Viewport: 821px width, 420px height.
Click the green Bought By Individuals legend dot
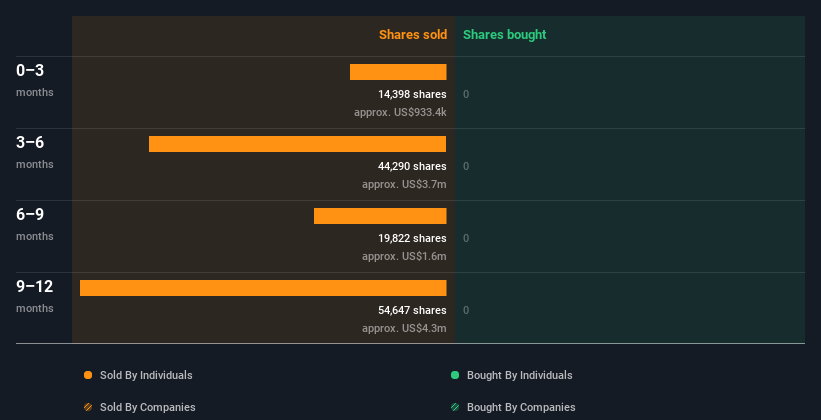click(455, 375)
